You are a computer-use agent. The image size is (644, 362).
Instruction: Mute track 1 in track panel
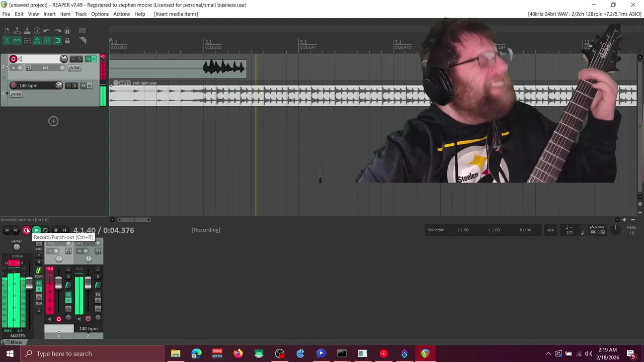[73, 59]
